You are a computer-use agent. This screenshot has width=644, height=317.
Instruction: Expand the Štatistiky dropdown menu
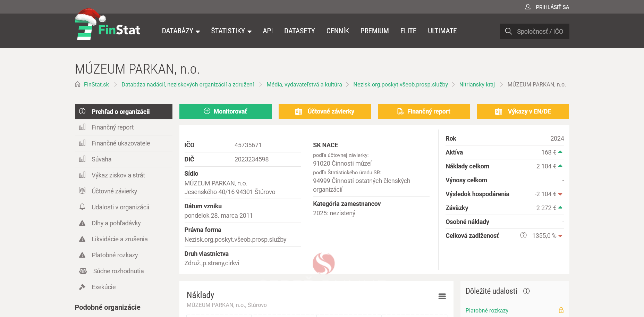[231, 31]
